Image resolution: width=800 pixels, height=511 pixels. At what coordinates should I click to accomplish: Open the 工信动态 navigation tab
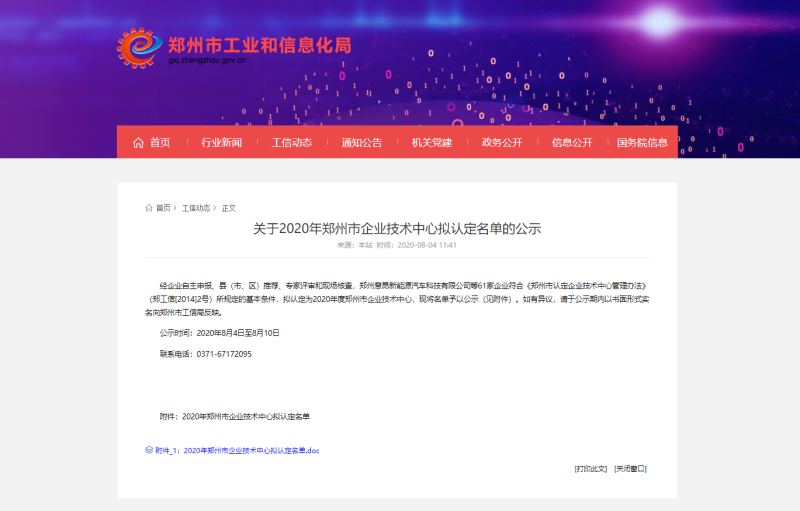pos(291,142)
